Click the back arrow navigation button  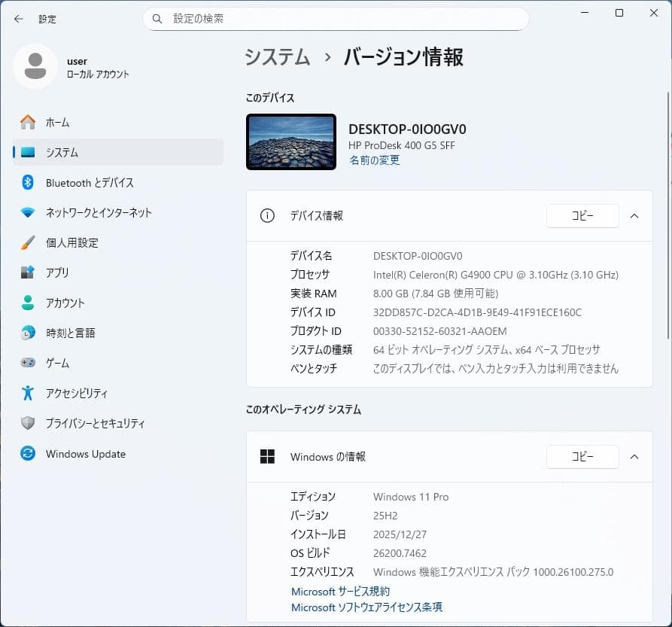(x=17, y=19)
